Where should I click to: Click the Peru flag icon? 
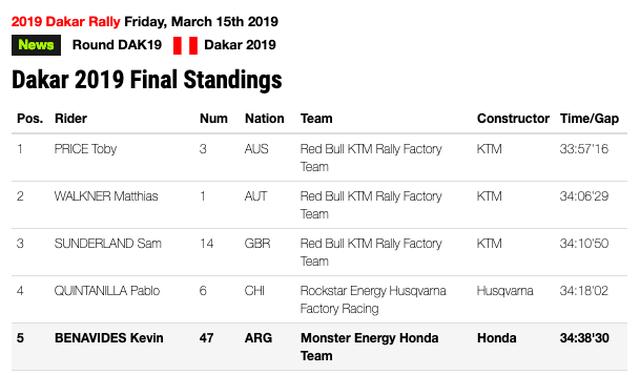(185, 45)
